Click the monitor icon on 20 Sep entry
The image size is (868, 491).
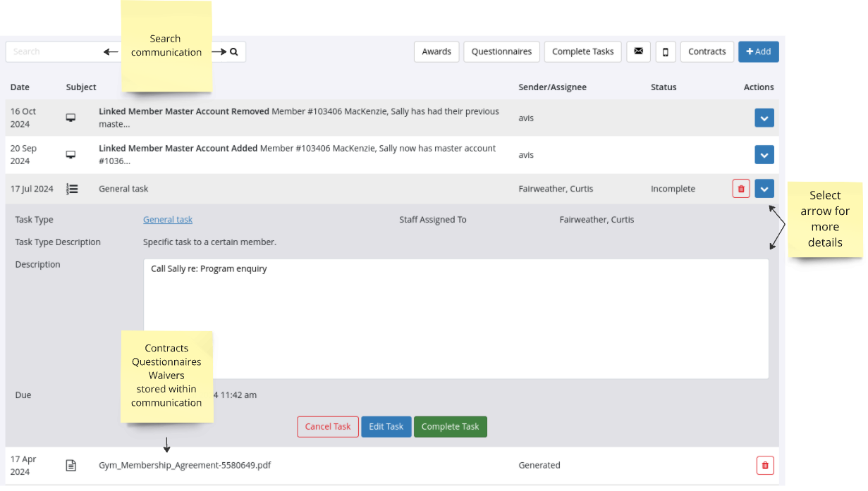pyautogui.click(x=71, y=155)
